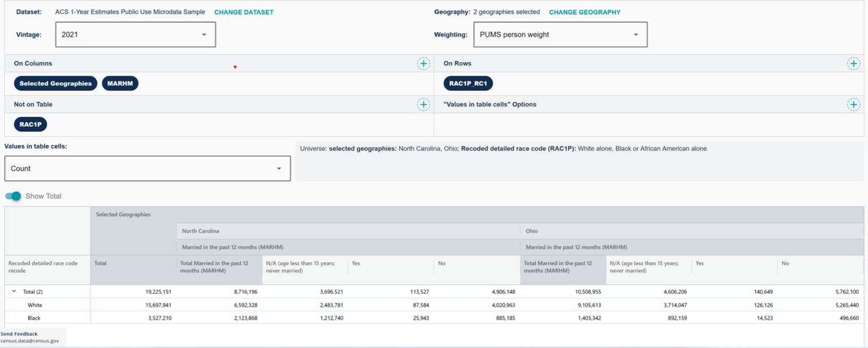Viewport: 868px width, 348px height.
Task: Add a variable to On Columns
Action: tap(423, 63)
